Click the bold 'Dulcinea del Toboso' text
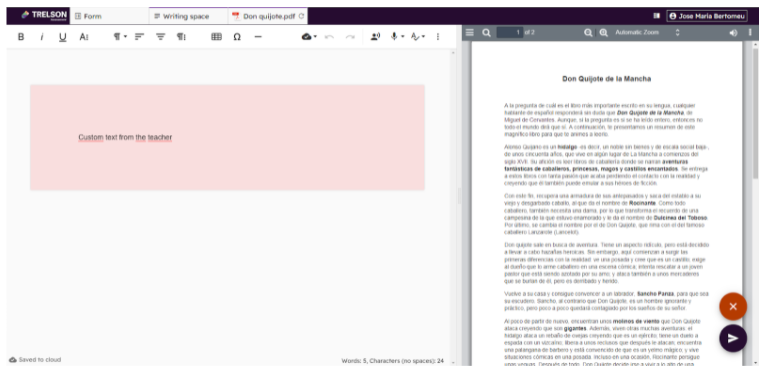This screenshot has height=368, width=759. 680,218
